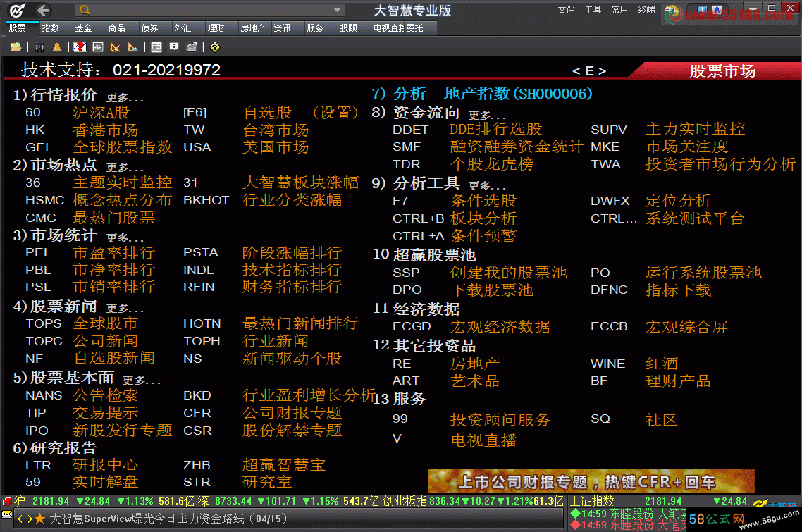
Task: Click the red window icon in status bar
Action: click(x=7, y=502)
